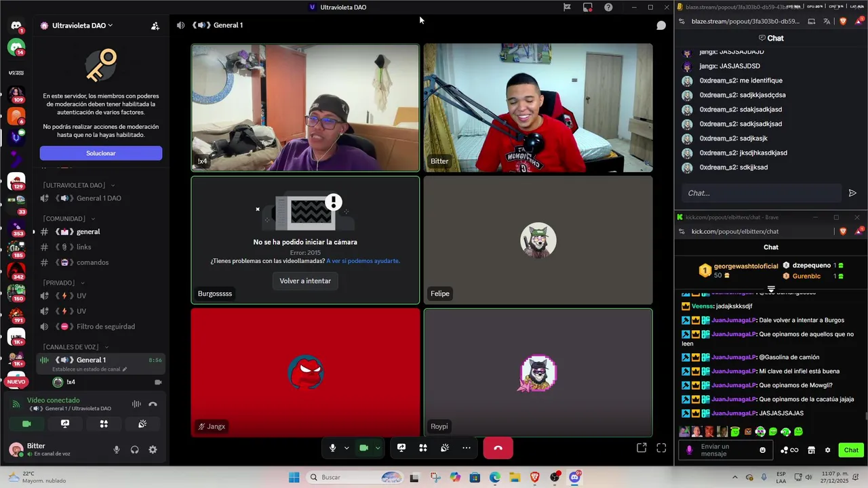Open Discord direct messages home icon

pos(16,25)
